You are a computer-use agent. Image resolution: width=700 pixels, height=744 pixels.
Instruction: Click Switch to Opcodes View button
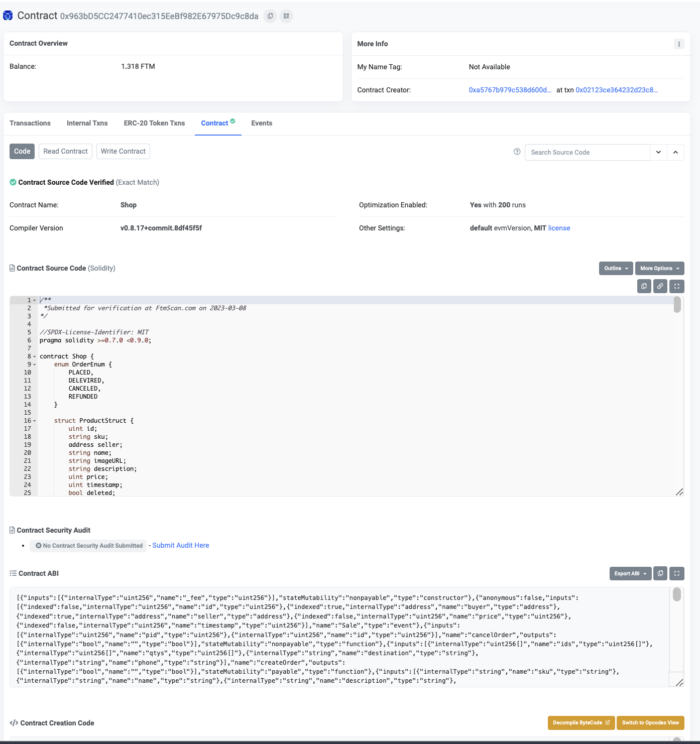click(x=650, y=723)
